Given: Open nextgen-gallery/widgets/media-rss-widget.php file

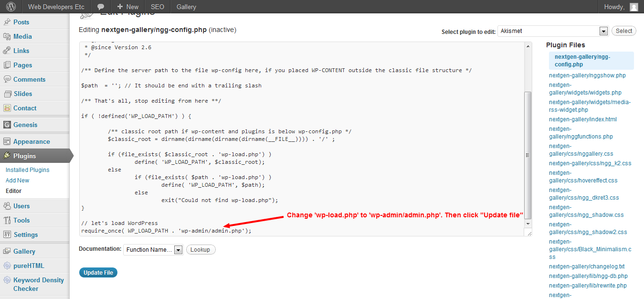Looking at the screenshot, I should point(590,106).
